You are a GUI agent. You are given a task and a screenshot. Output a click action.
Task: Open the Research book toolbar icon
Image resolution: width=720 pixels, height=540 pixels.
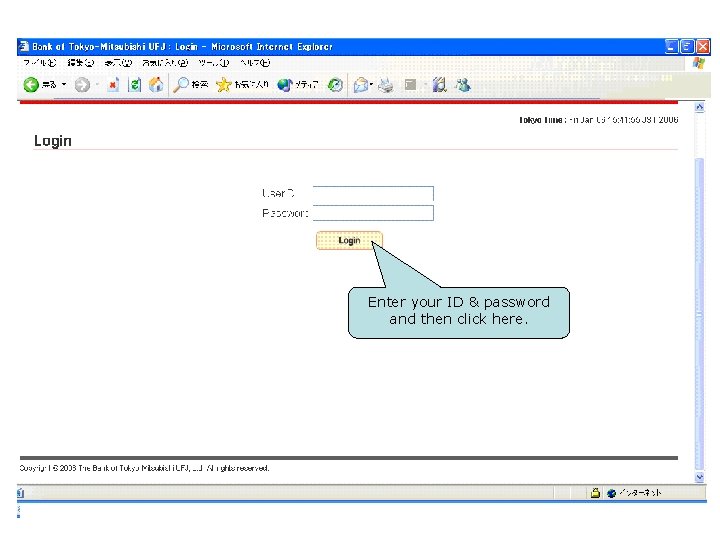(x=439, y=85)
